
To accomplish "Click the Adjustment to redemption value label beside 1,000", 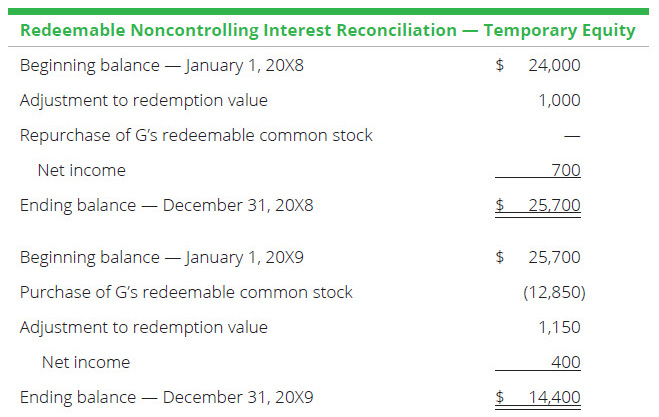I will (143, 101).
